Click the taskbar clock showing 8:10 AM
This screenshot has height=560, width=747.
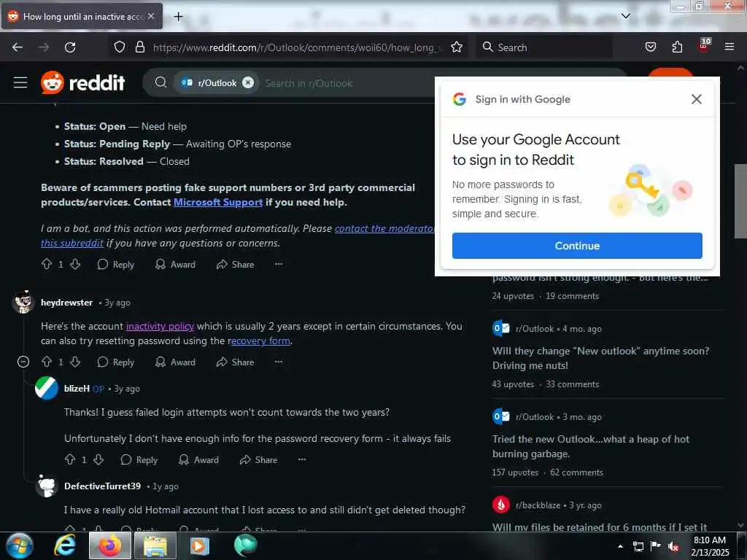coord(710,546)
